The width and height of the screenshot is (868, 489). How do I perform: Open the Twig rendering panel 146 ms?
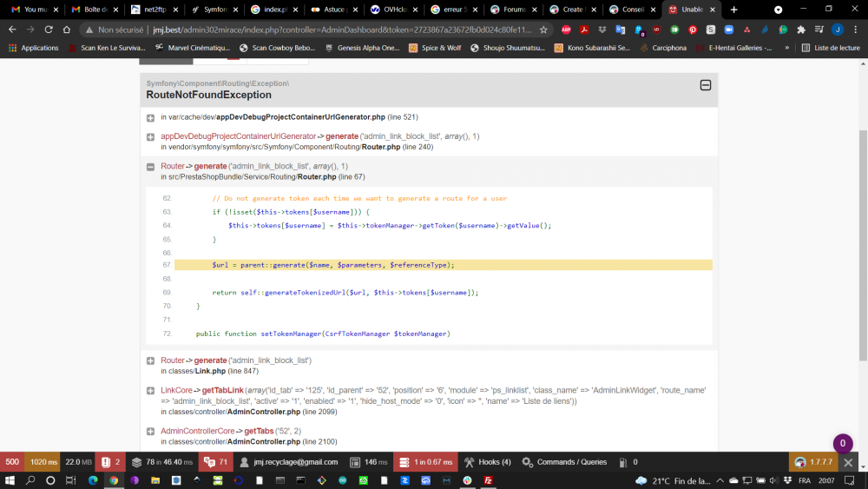[x=369, y=462]
